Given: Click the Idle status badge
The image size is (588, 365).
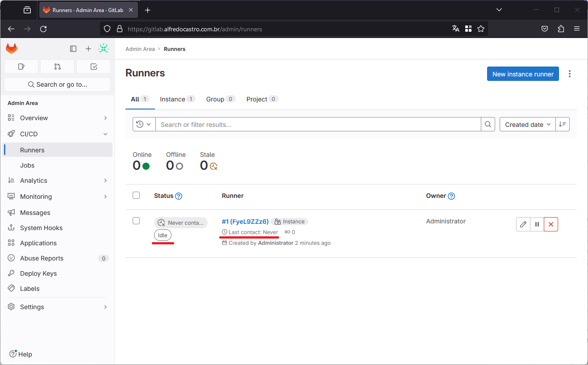Looking at the screenshot, I should pos(163,235).
